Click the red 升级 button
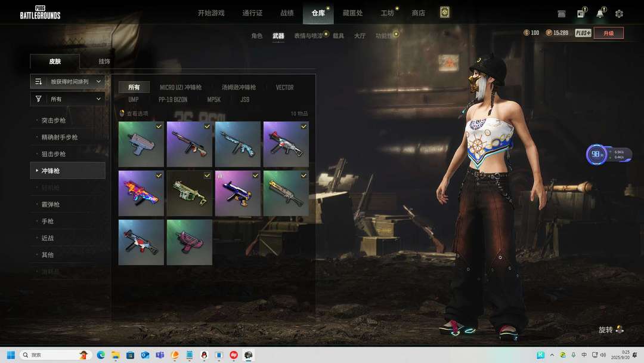The width and height of the screenshot is (644, 363). tap(609, 33)
